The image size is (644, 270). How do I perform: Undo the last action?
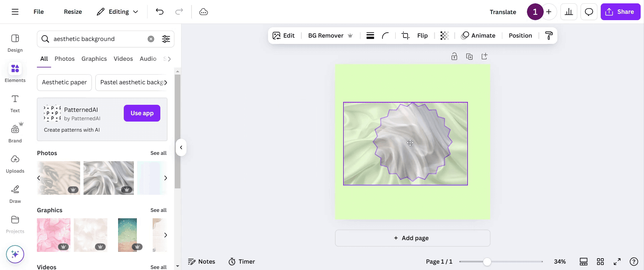(160, 12)
